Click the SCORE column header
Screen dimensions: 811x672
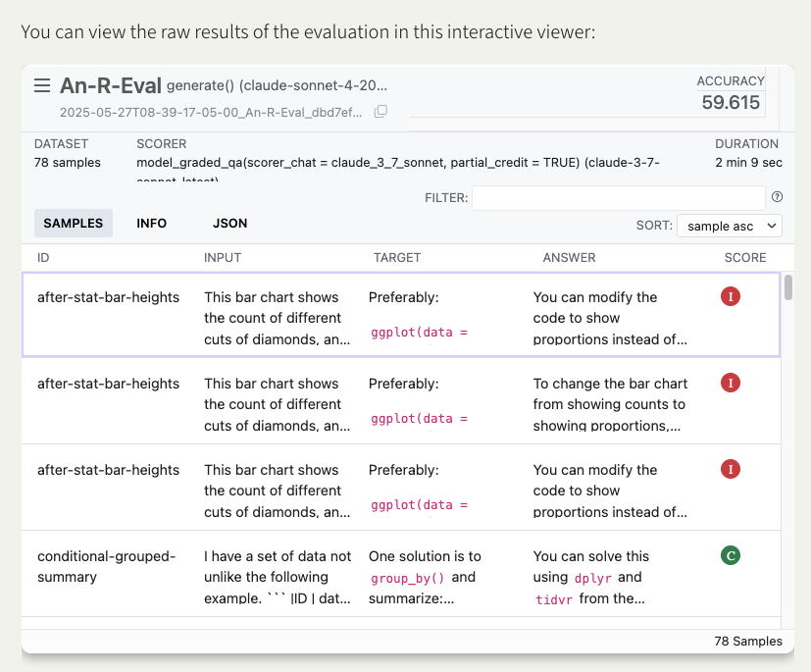click(744, 258)
